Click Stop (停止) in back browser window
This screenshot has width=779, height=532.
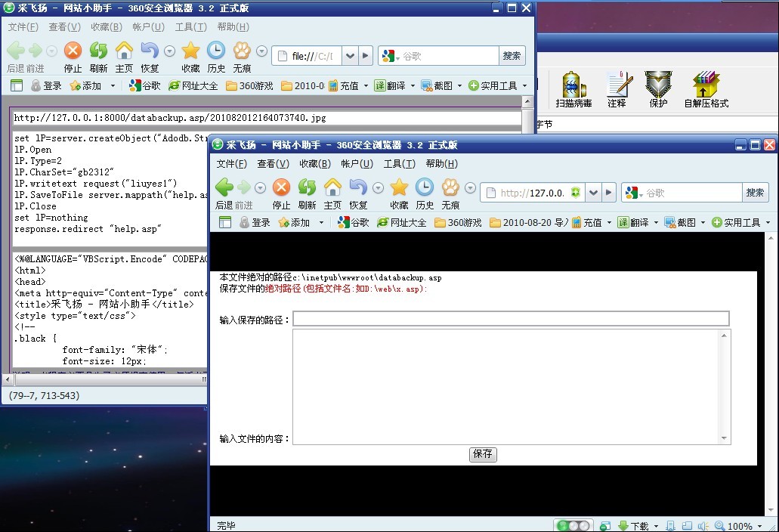[73, 51]
